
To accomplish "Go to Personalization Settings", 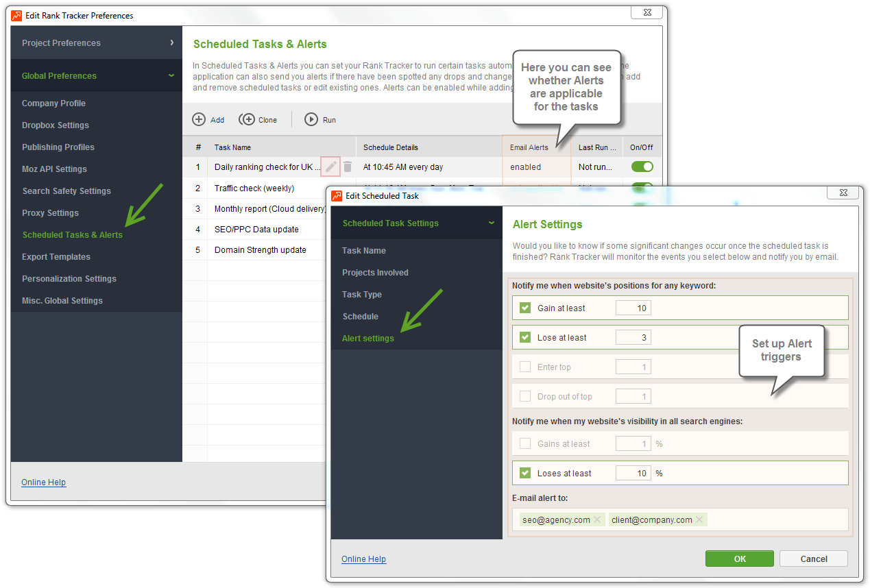I will [x=69, y=279].
